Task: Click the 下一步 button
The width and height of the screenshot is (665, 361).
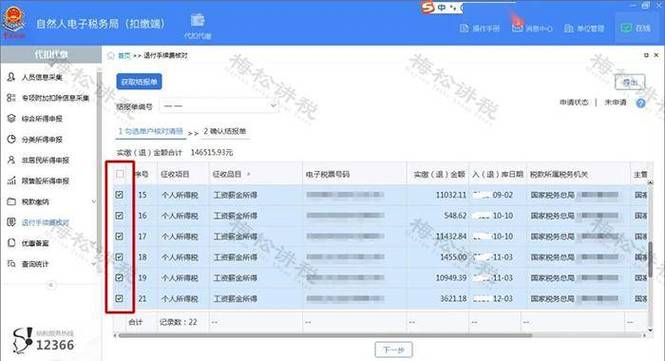Action: (x=394, y=350)
